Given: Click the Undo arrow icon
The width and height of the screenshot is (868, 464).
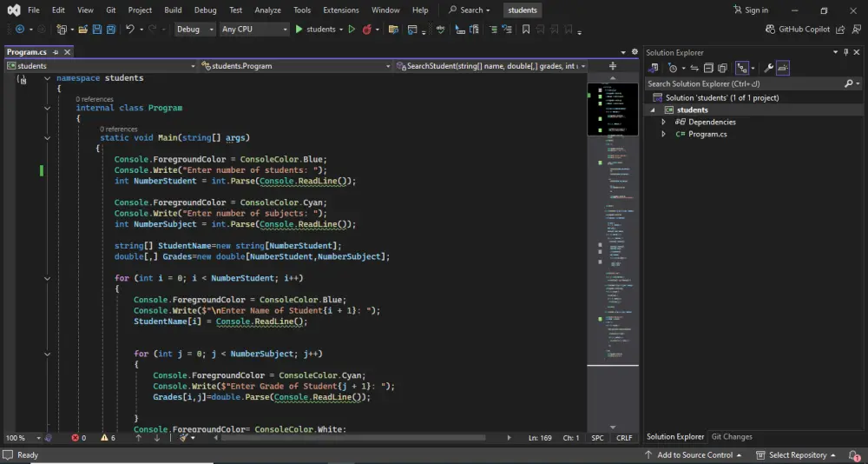Looking at the screenshot, I should click(x=130, y=30).
